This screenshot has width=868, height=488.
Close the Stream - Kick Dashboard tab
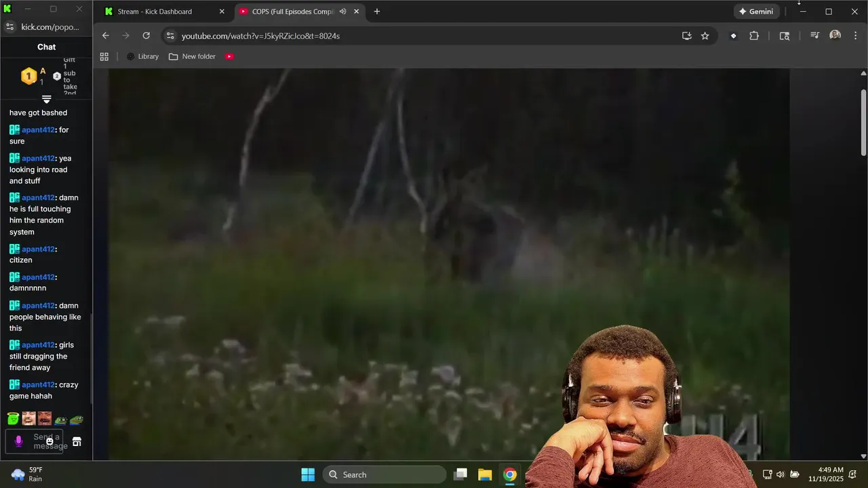pos(221,12)
